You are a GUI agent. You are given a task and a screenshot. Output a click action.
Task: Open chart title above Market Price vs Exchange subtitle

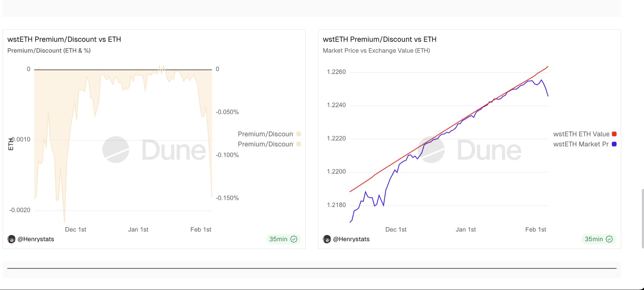(380, 39)
